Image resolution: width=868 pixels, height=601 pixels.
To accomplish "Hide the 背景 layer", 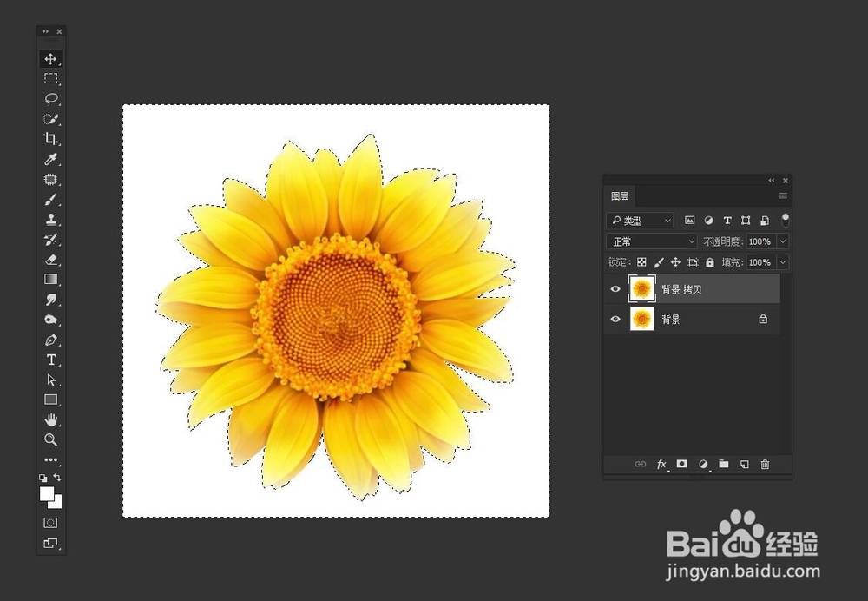I will coord(615,320).
